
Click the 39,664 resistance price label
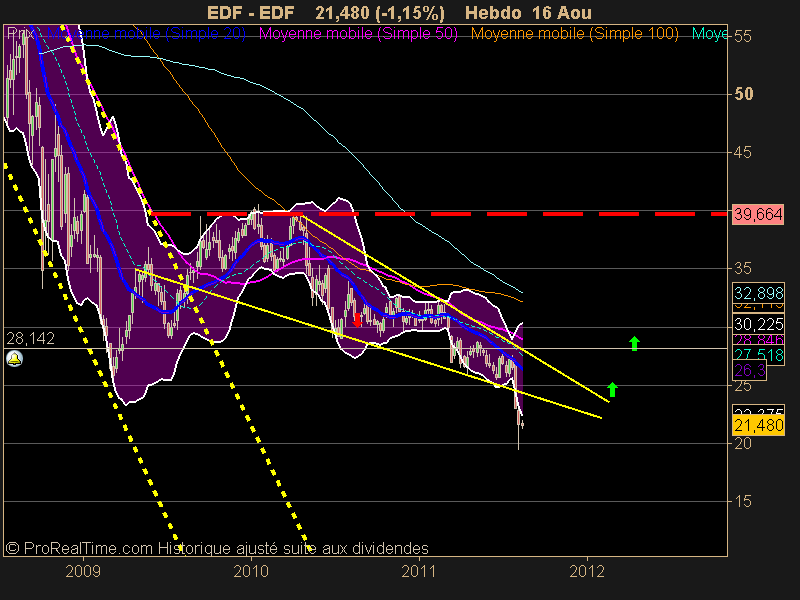point(758,214)
